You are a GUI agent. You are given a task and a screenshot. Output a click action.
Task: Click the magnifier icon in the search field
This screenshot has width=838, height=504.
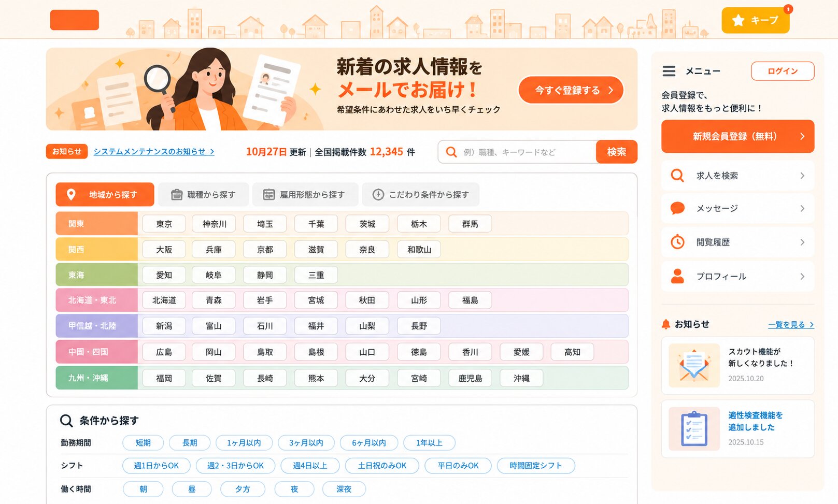coord(451,152)
